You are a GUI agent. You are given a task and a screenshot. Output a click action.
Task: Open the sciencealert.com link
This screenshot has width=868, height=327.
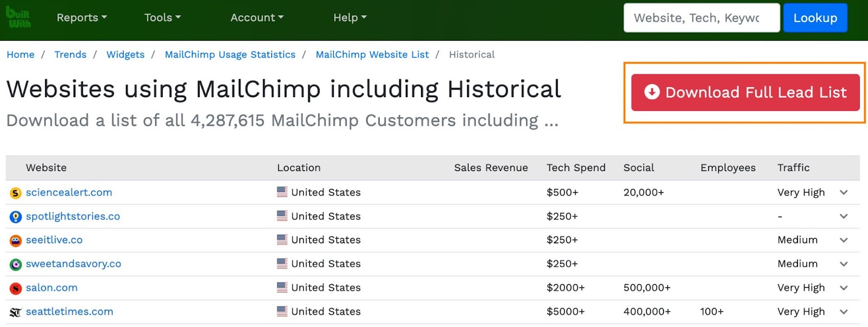[69, 192]
